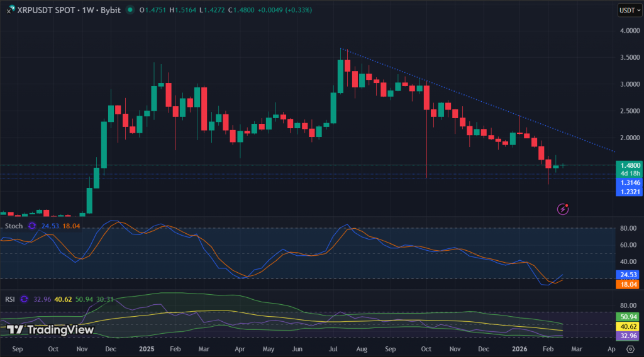Click the green 50.94 RSI value tag
This screenshot has width=644, height=357.
630,317
